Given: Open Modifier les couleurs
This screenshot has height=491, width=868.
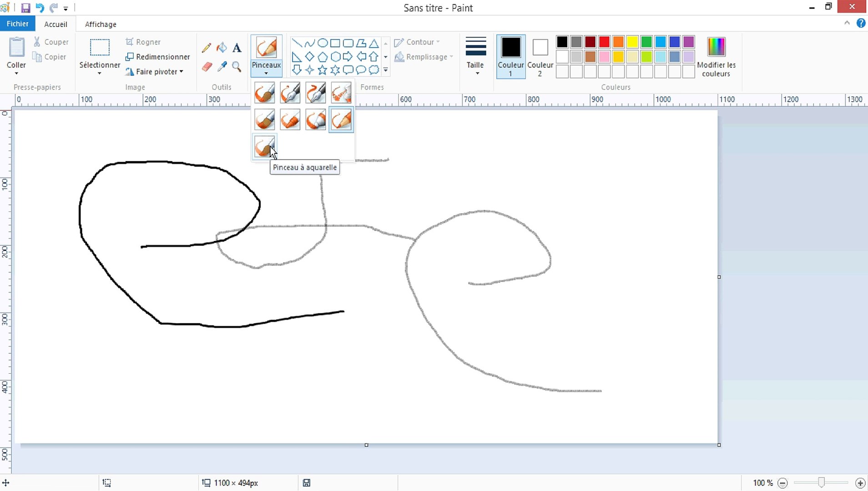Looking at the screenshot, I should coord(716,57).
